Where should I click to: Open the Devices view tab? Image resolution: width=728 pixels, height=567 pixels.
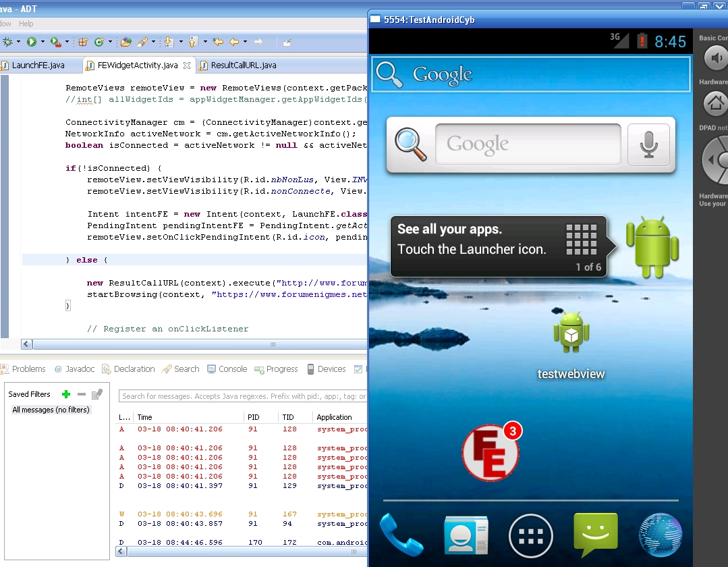point(327,369)
